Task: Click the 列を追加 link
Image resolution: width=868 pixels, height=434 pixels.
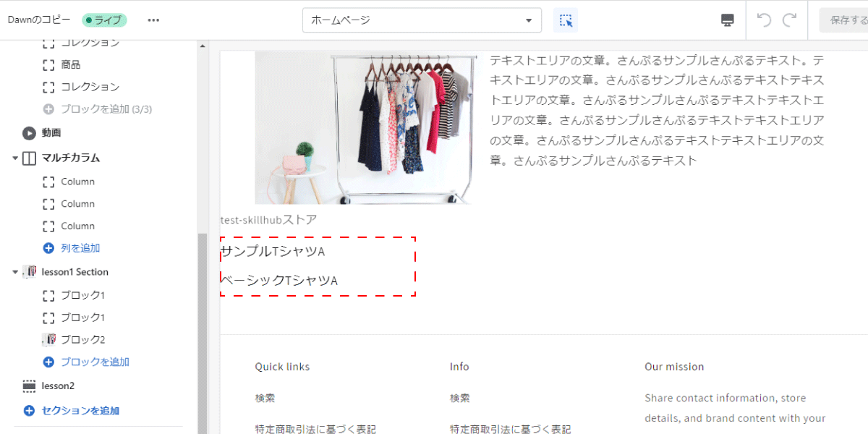Action: click(80, 248)
